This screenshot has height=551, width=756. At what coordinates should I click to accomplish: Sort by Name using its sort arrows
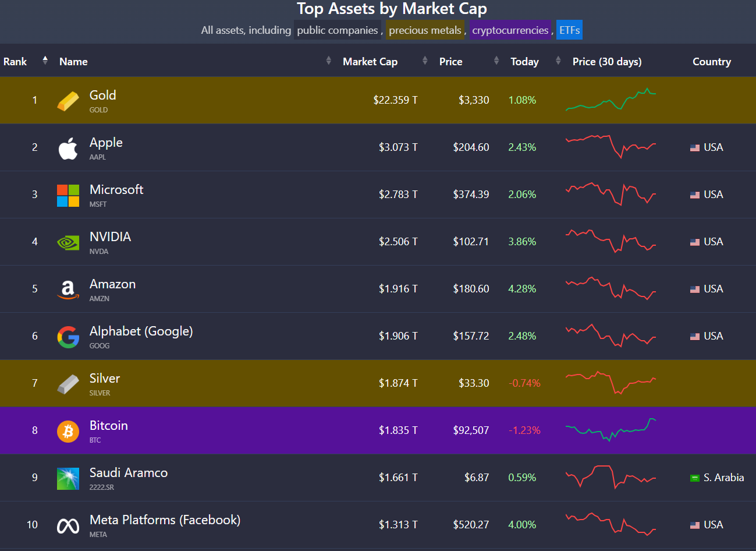tap(329, 61)
